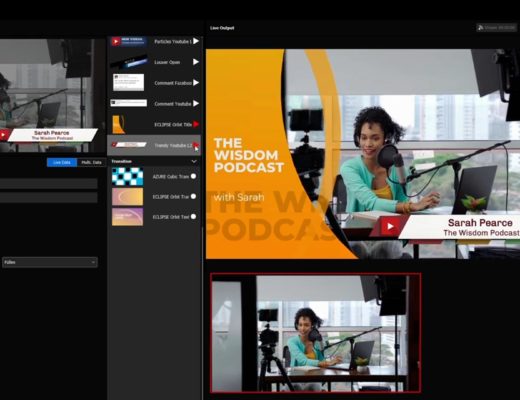
Task: Click the Trendy Youtube label
Action: point(173,145)
